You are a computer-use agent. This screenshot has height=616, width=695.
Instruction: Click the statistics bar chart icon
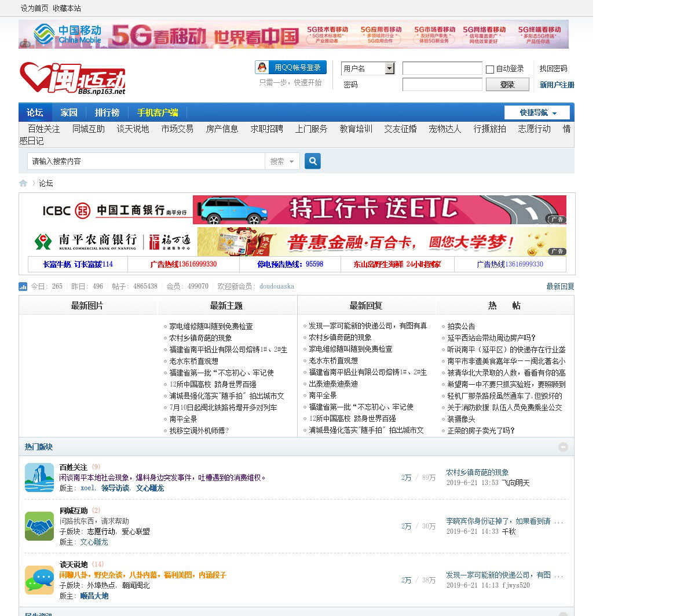pyautogui.click(x=23, y=286)
